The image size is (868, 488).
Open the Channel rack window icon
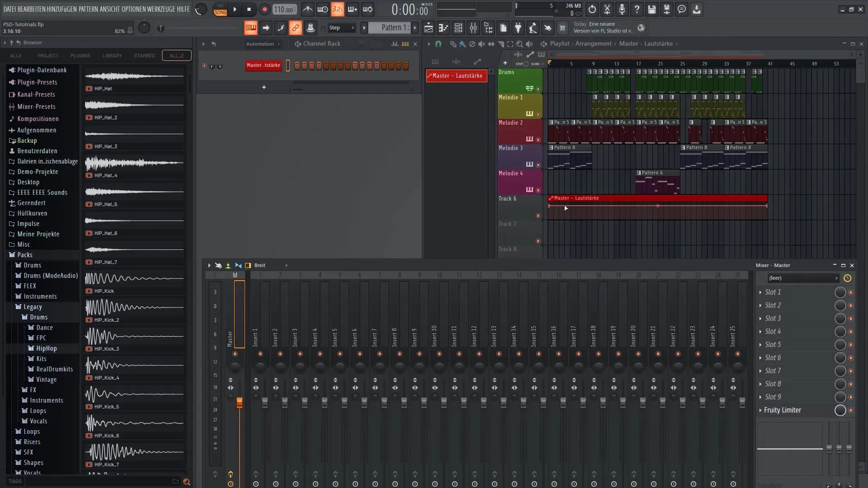coord(458,28)
